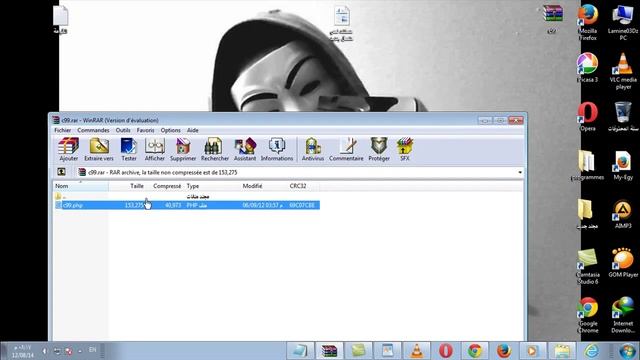640x360 pixels.
Task: Open VLC media player desktop shortcut
Action: click(623, 71)
